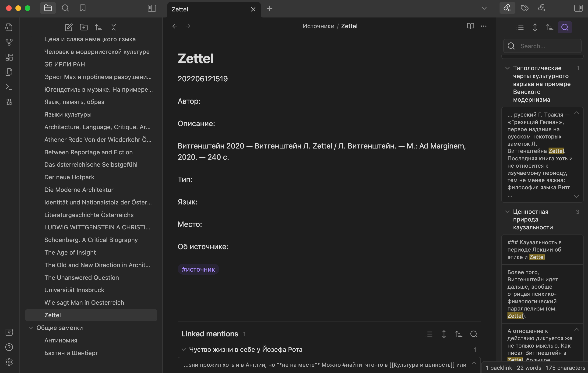Click the Источники breadcrumb
Viewport: 588px width, 373px height.
[x=318, y=26]
